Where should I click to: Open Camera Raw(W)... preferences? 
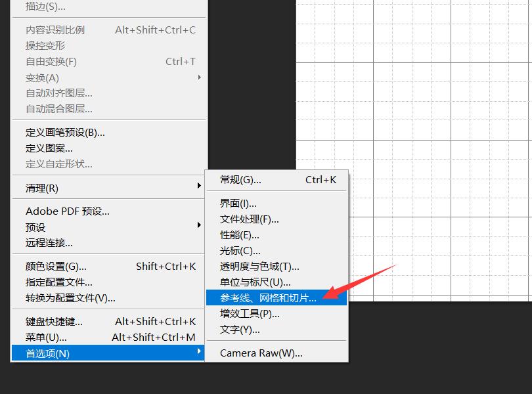pos(277,353)
